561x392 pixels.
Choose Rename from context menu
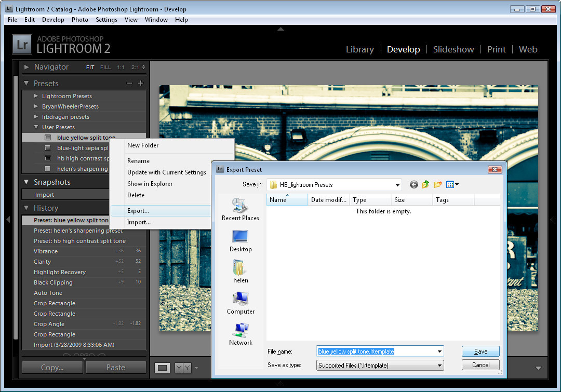point(139,161)
